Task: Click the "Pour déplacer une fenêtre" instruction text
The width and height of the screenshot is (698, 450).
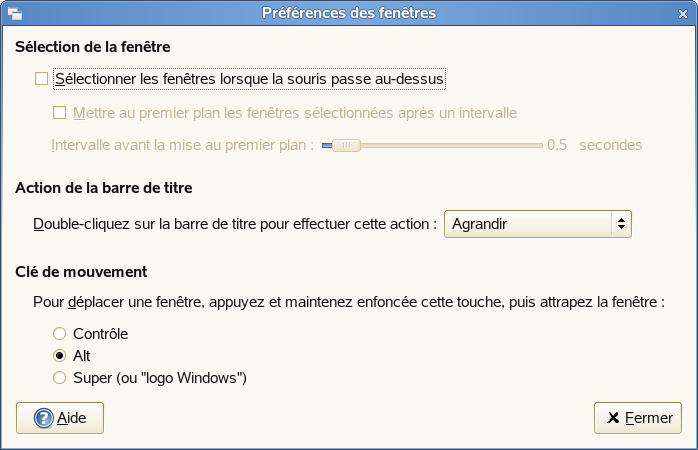Action: click(x=349, y=301)
